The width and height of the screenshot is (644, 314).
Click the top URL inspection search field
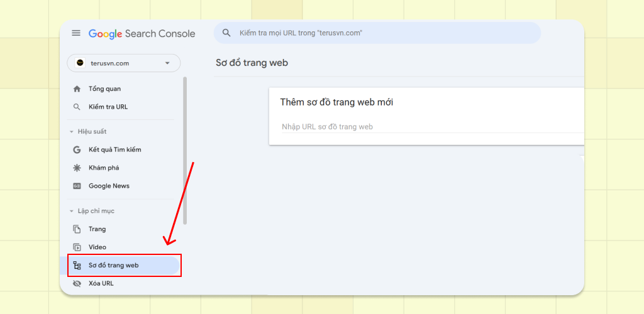click(377, 33)
